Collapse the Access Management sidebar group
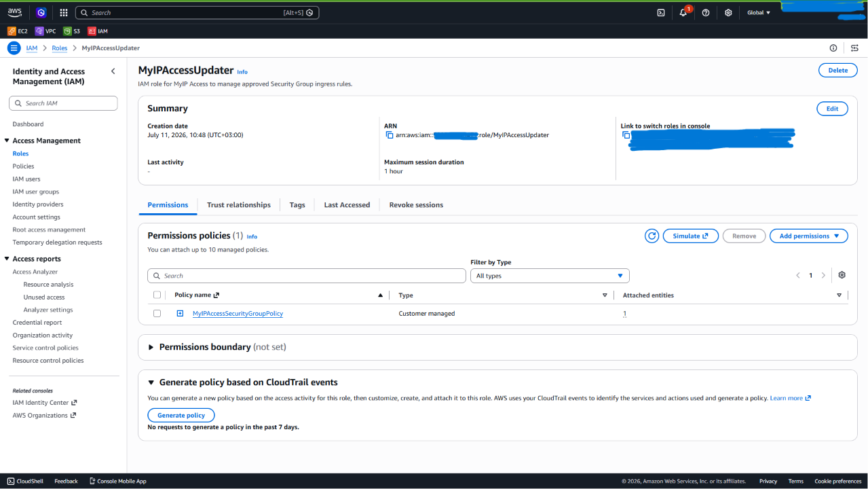The width and height of the screenshot is (868, 489). tap(7, 141)
